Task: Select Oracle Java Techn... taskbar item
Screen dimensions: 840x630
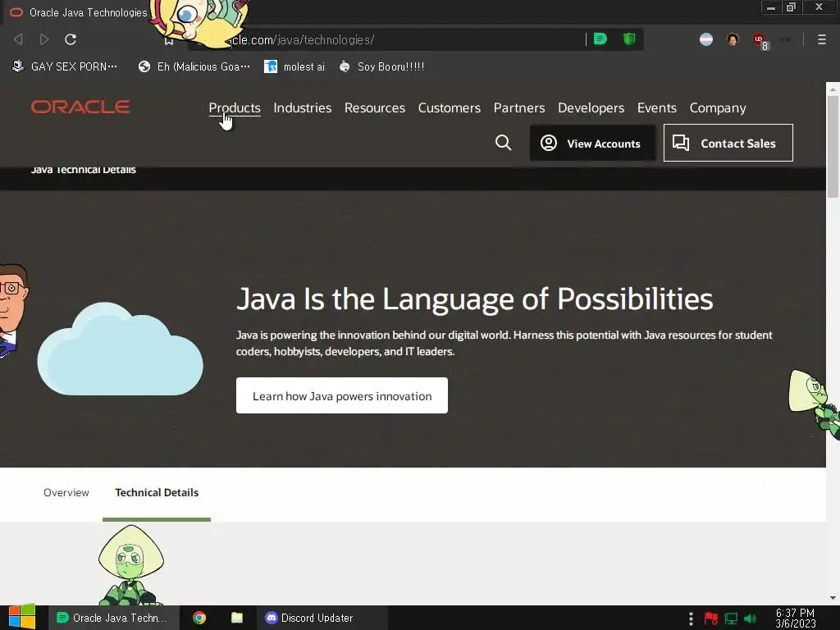Action: pos(113,618)
